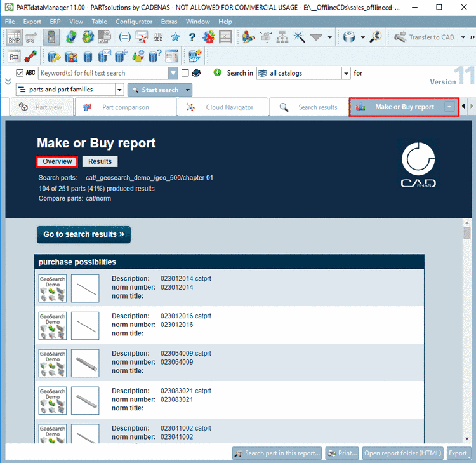Click the database with envelope icon
This screenshot has height=463, width=476.
tap(105, 56)
